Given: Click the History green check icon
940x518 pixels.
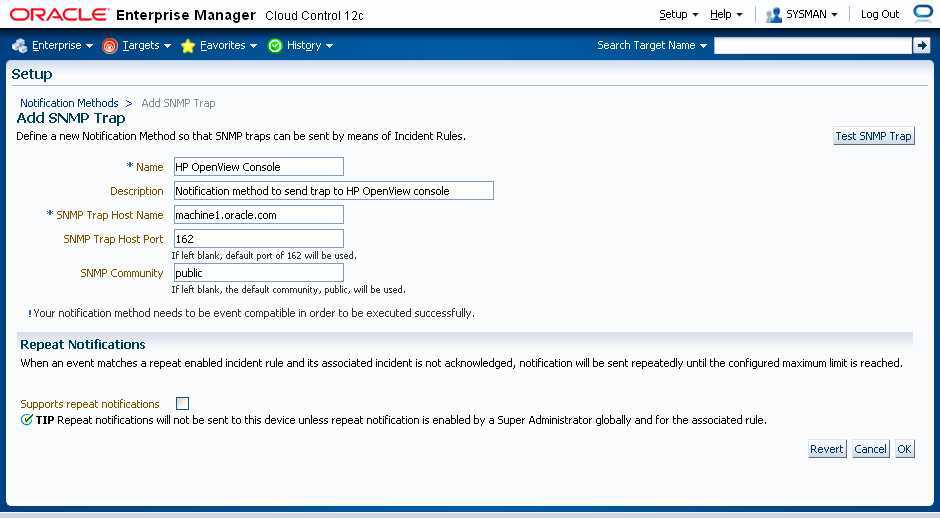Looking at the screenshot, I should click(x=275, y=46).
